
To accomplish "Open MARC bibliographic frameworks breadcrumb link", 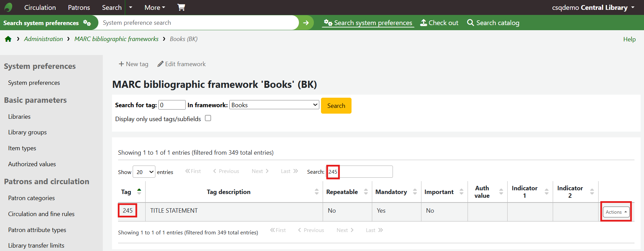I will click(116, 39).
